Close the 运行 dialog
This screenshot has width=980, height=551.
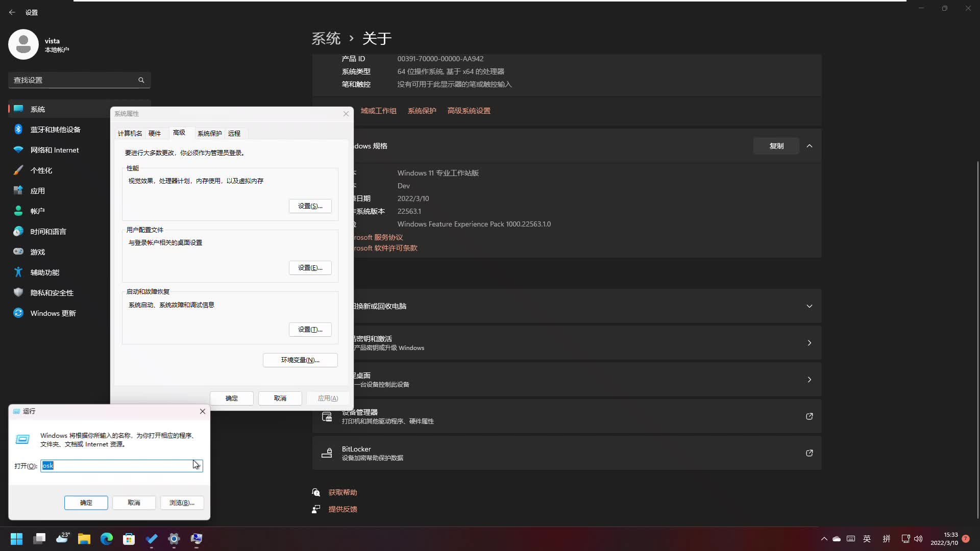click(x=203, y=411)
